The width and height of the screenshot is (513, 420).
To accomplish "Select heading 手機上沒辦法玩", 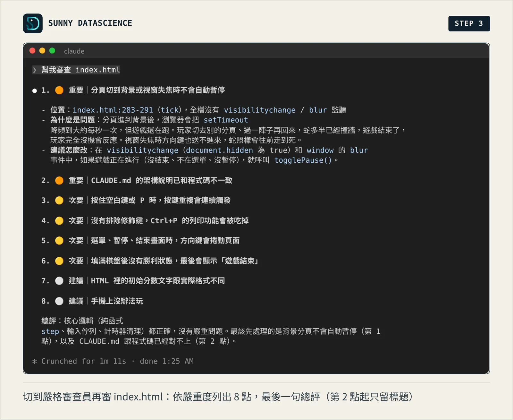I will tap(117, 301).
